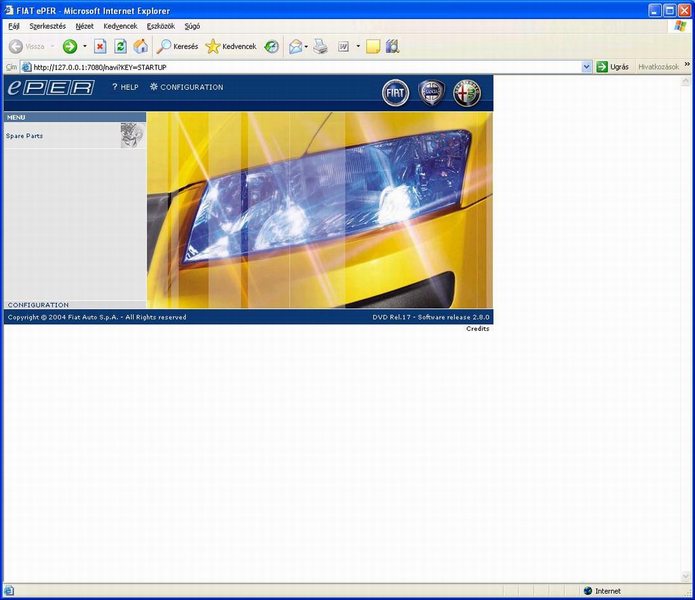Open Kedvencek favorites star button
The width and height of the screenshot is (695, 600).
[x=231, y=46]
